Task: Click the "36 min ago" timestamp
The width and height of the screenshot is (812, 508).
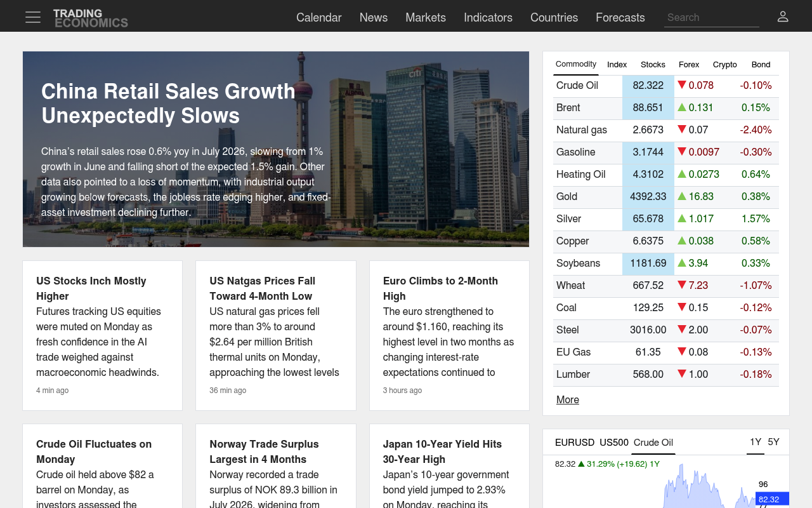Action: 228,391
